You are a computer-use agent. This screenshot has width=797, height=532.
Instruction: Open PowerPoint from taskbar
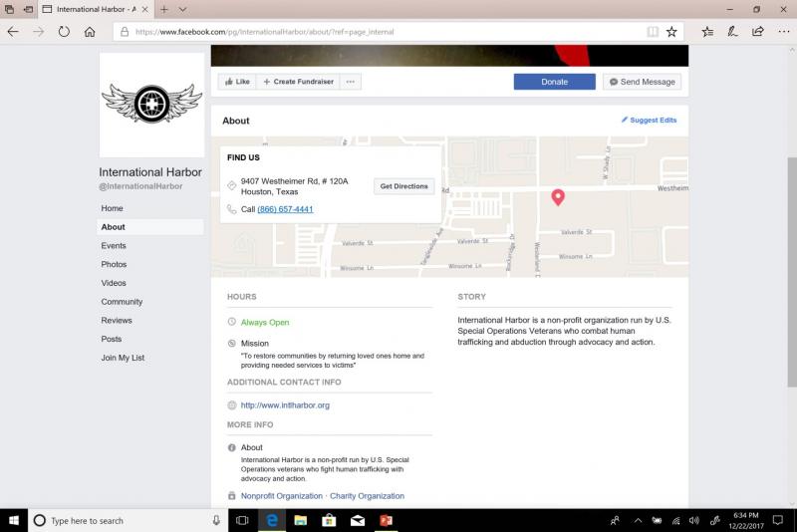(386, 520)
